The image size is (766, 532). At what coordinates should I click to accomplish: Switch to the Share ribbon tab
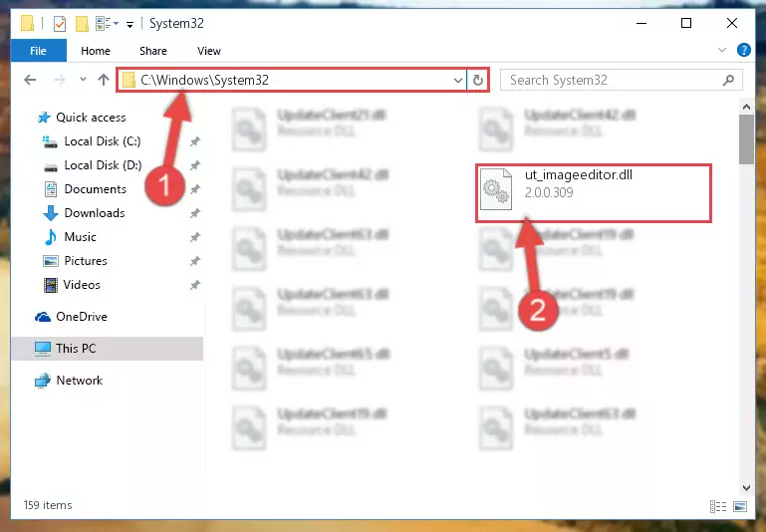point(153,51)
